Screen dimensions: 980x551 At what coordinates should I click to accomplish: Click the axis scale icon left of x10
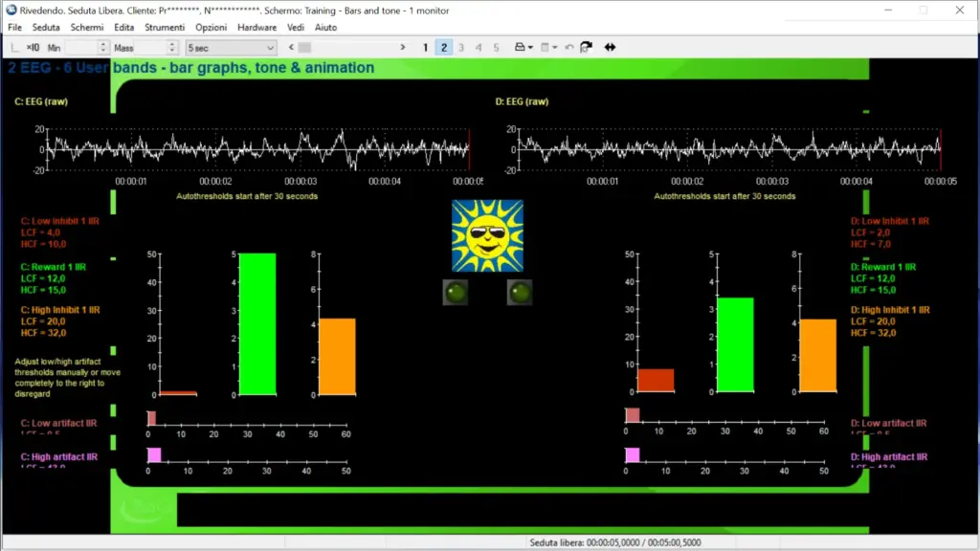[x=15, y=48]
